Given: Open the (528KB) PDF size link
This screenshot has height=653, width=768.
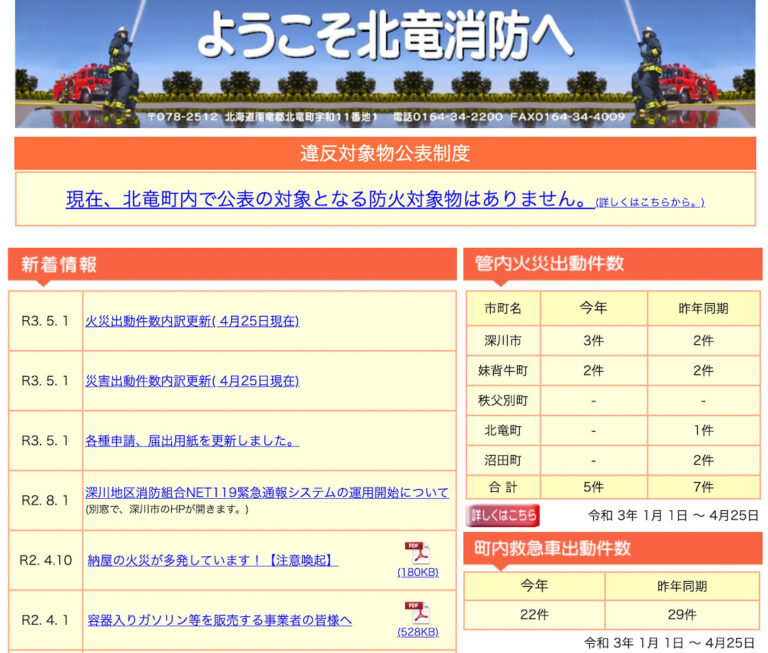Looking at the screenshot, I should click(417, 632).
